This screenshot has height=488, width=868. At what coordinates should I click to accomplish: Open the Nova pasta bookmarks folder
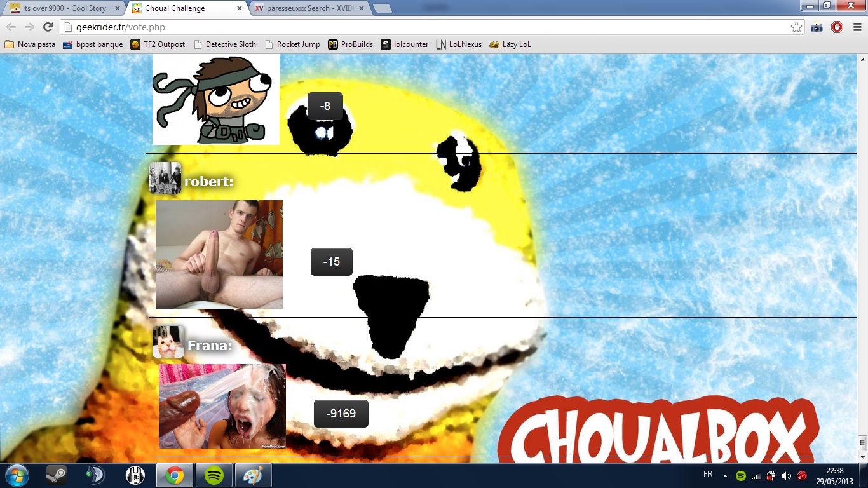point(30,44)
